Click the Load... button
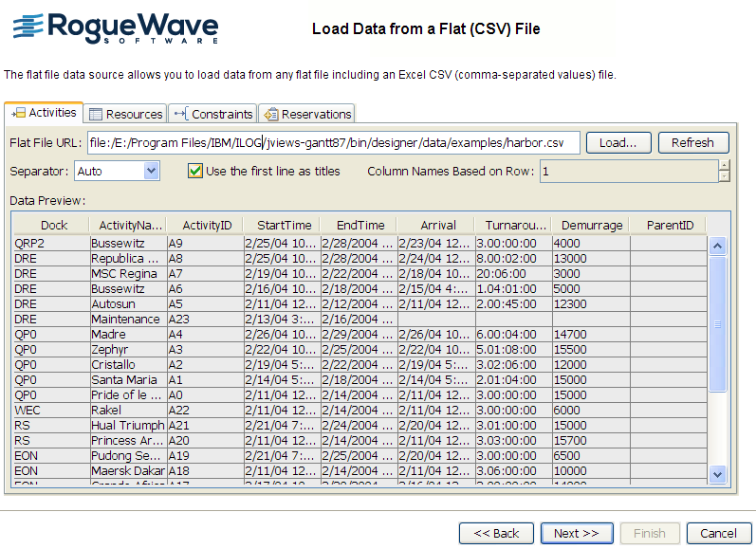 (x=618, y=142)
